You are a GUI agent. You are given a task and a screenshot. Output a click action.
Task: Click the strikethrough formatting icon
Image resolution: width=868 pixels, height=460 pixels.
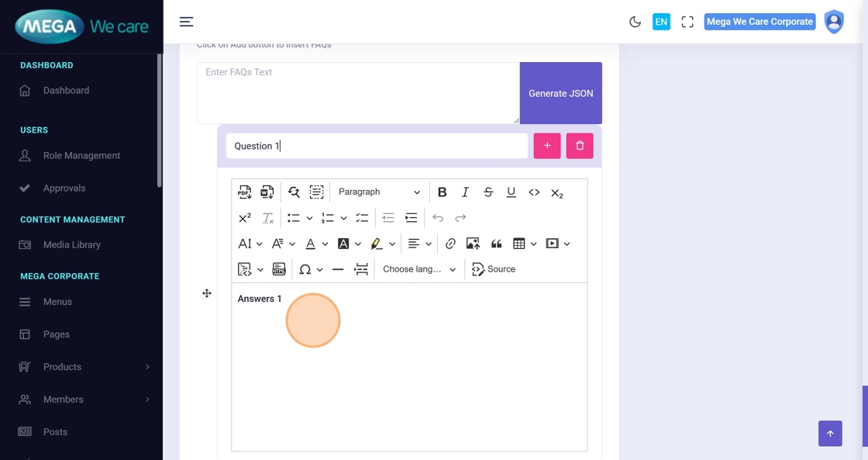coord(488,192)
